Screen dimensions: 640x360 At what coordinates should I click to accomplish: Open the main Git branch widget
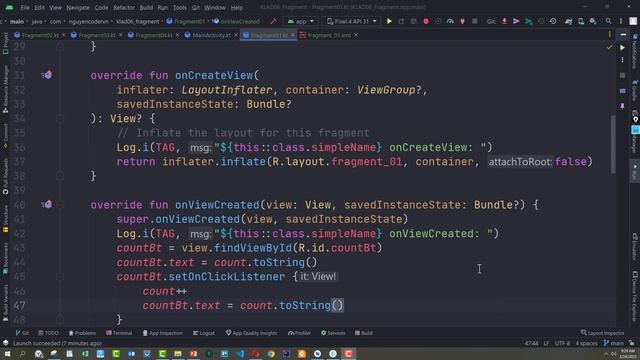tap(613, 343)
